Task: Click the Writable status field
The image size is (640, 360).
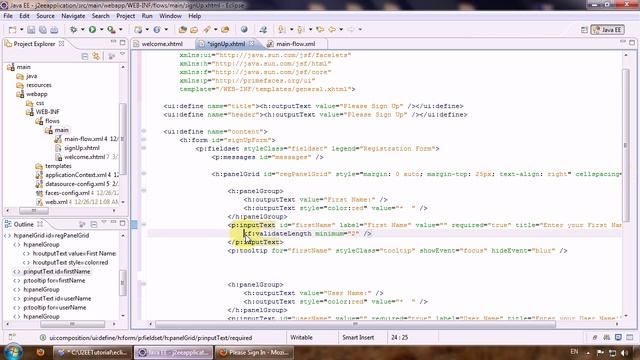Action: tap(301, 338)
